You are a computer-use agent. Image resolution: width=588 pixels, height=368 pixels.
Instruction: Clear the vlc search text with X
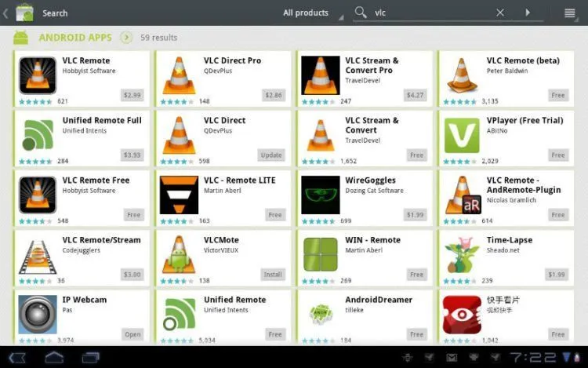pos(500,13)
